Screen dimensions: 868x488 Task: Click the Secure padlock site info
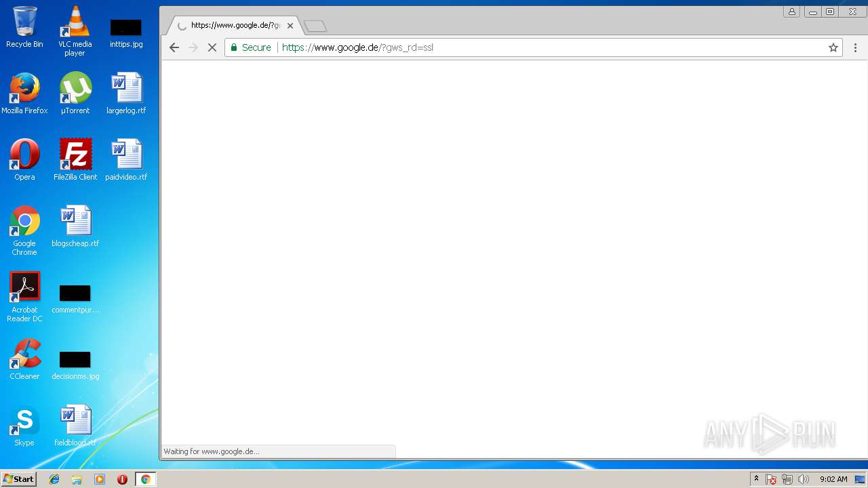(x=251, y=47)
